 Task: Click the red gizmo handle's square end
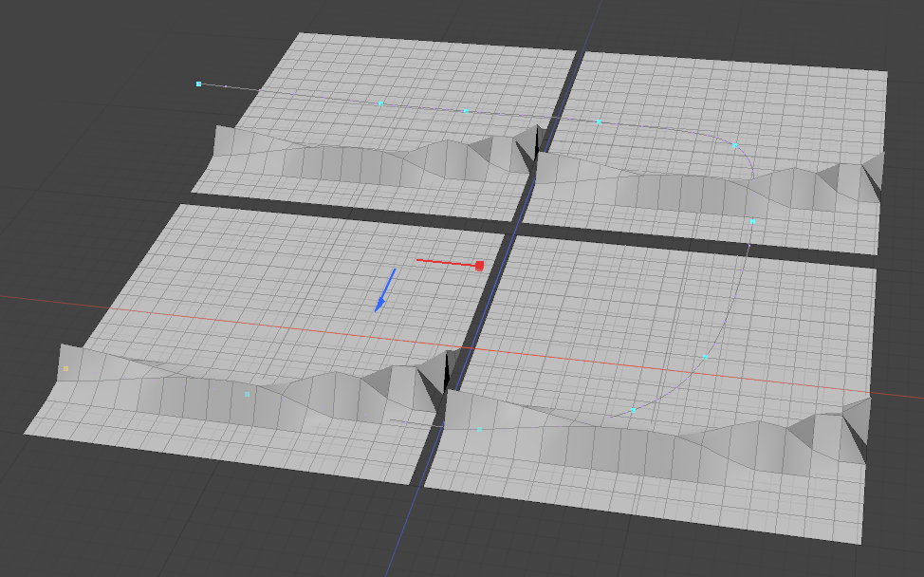(479, 266)
